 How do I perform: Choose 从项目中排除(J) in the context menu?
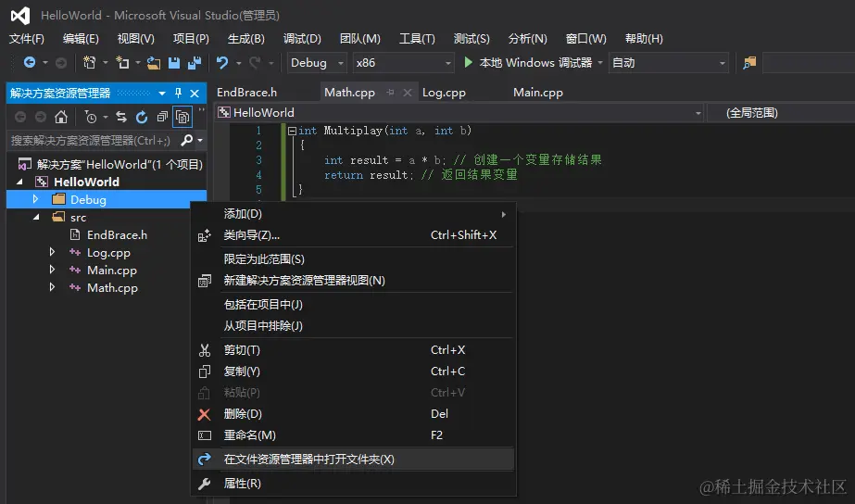coord(353,326)
